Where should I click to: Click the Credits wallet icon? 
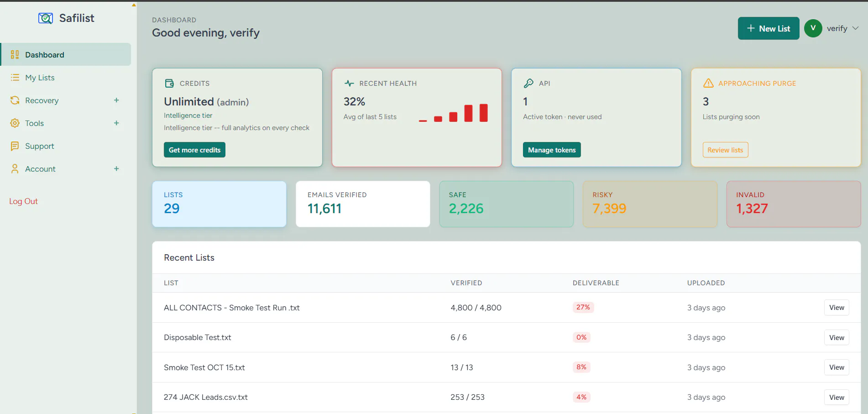coord(169,83)
